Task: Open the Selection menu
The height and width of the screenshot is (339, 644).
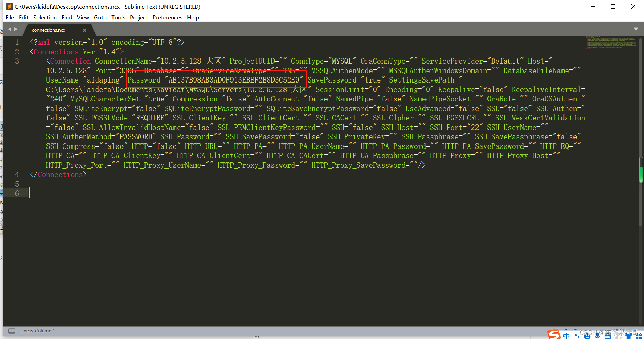Action: coord(45,18)
